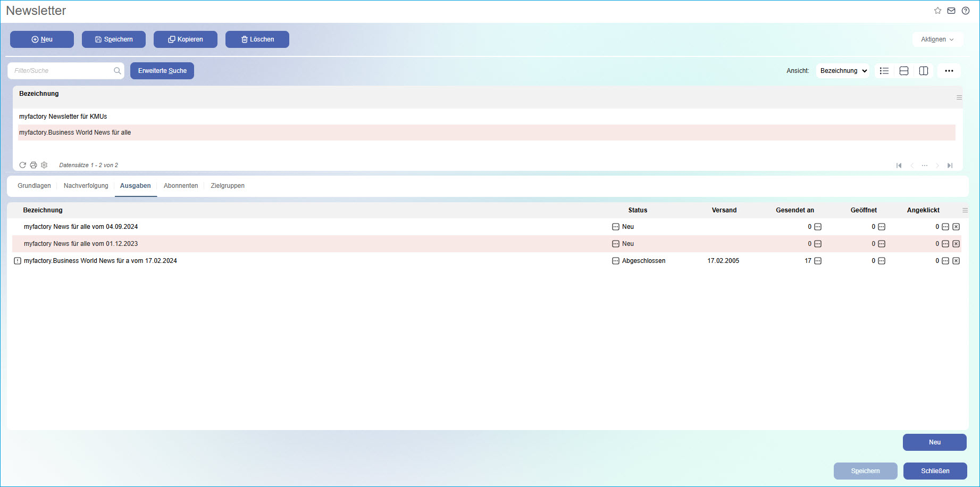Image resolution: width=980 pixels, height=487 pixels.
Task: Select the Ausgaben tab
Action: [x=136, y=186]
